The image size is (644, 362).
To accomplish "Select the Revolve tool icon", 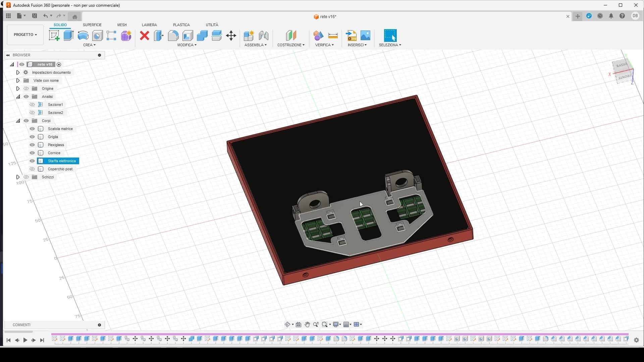I will point(83,36).
